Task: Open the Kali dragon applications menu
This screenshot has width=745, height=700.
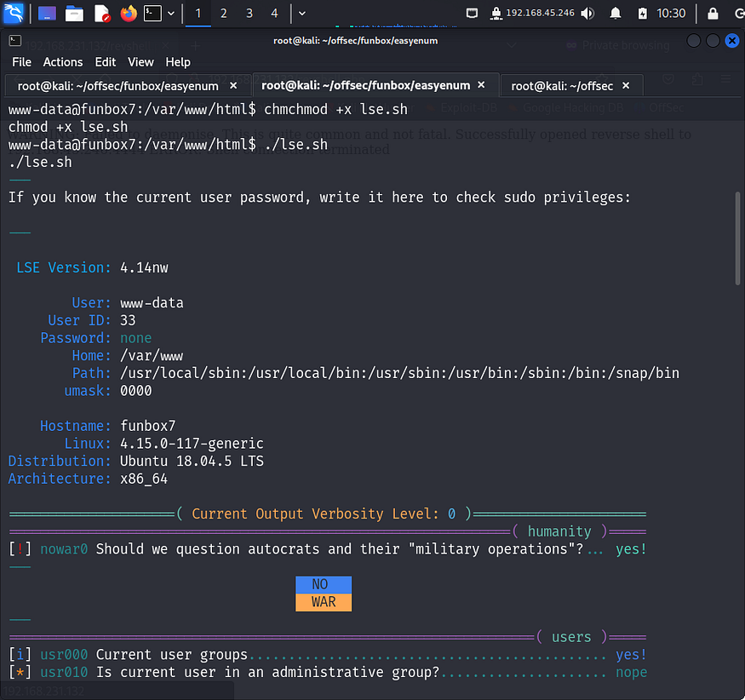Action: click(13, 13)
